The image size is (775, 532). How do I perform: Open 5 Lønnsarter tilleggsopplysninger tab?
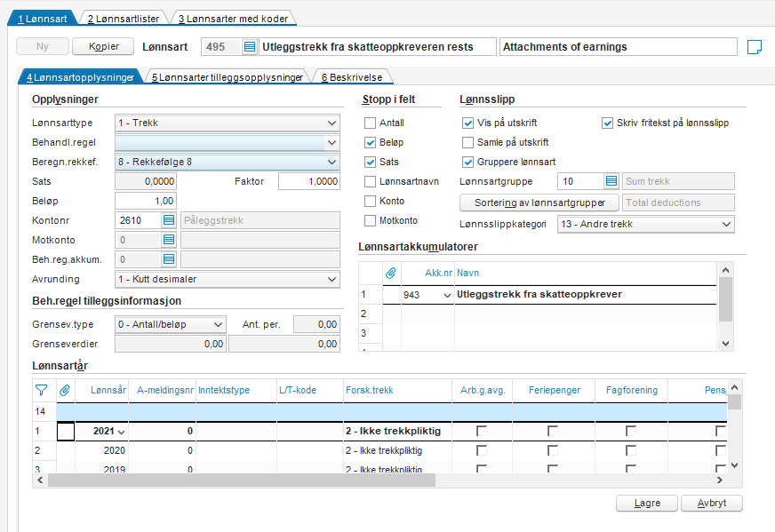coord(228,77)
